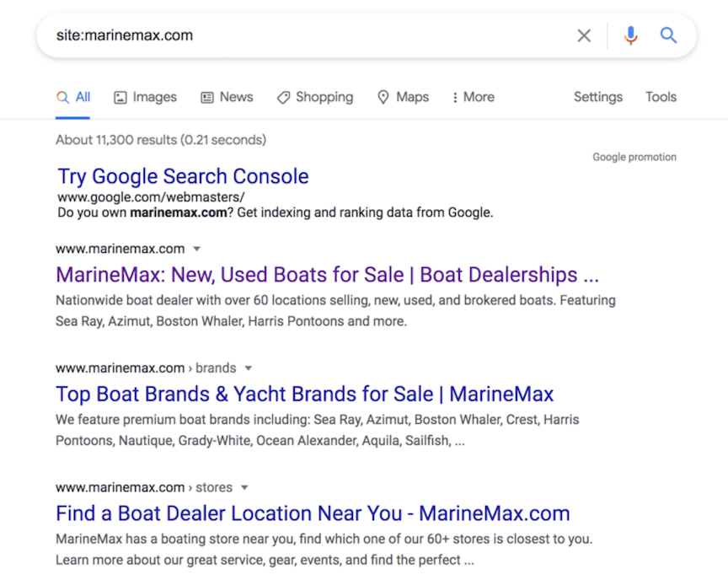Image resolution: width=728 pixels, height=580 pixels.
Task: Click the www.marinemax.com › stores breadcrumb
Action: (144, 487)
